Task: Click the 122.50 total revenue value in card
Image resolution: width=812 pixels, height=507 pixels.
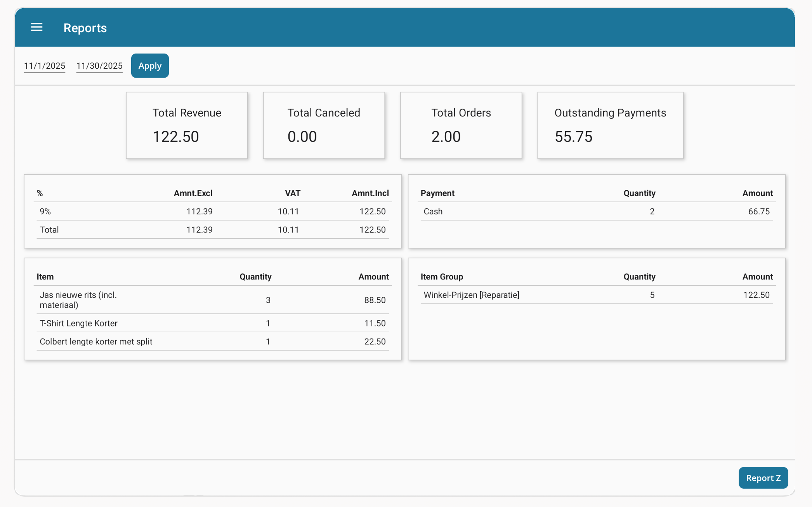Action: click(175, 137)
